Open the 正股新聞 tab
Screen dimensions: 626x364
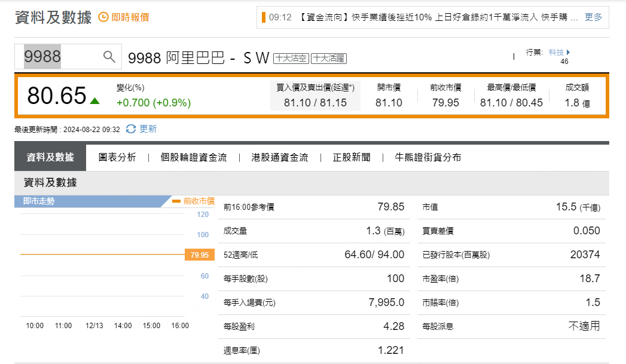click(352, 157)
